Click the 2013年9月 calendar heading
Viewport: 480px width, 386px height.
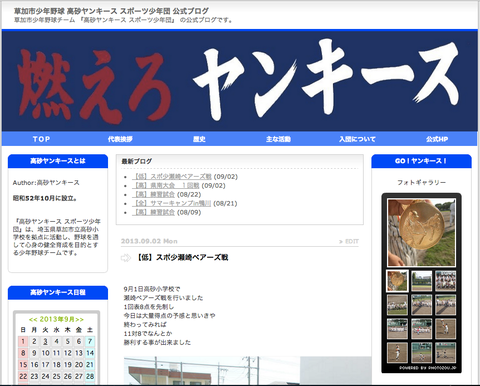tap(56, 319)
